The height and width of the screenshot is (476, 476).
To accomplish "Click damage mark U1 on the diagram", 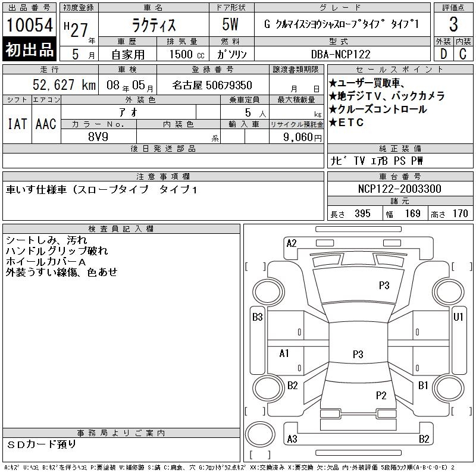I will point(458,317).
